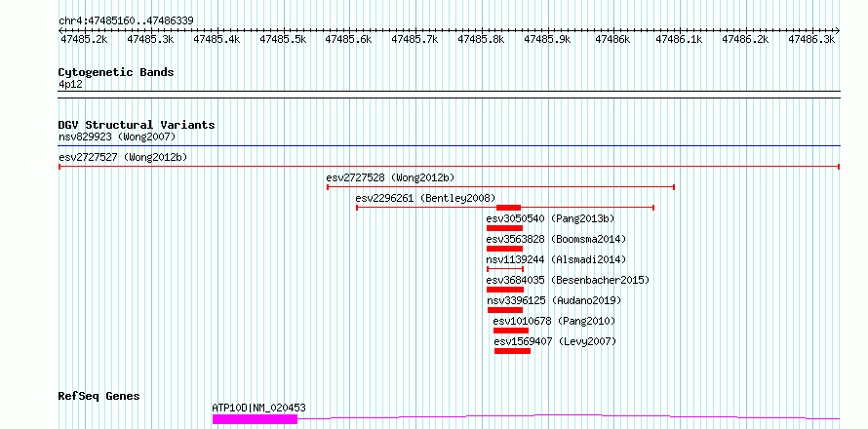Click the magenta ATP10D intron line
The width and height of the screenshot is (868, 429).
[569, 416]
